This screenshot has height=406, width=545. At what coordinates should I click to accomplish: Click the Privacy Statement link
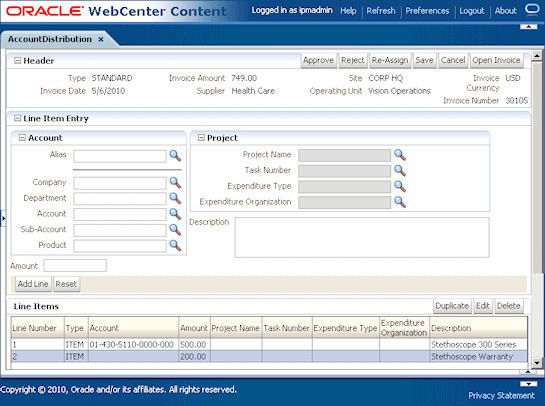click(502, 396)
